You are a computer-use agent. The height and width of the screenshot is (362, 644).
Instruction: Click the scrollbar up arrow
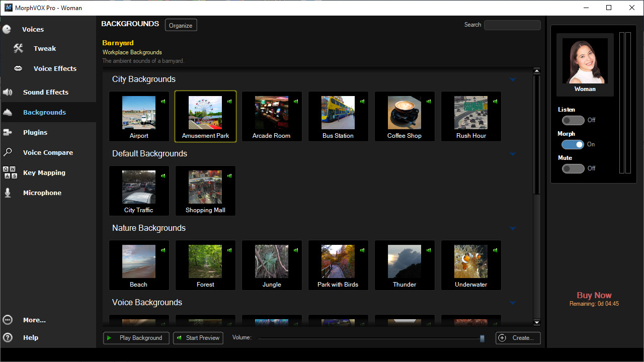pyautogui.click(x=537, y=71)
